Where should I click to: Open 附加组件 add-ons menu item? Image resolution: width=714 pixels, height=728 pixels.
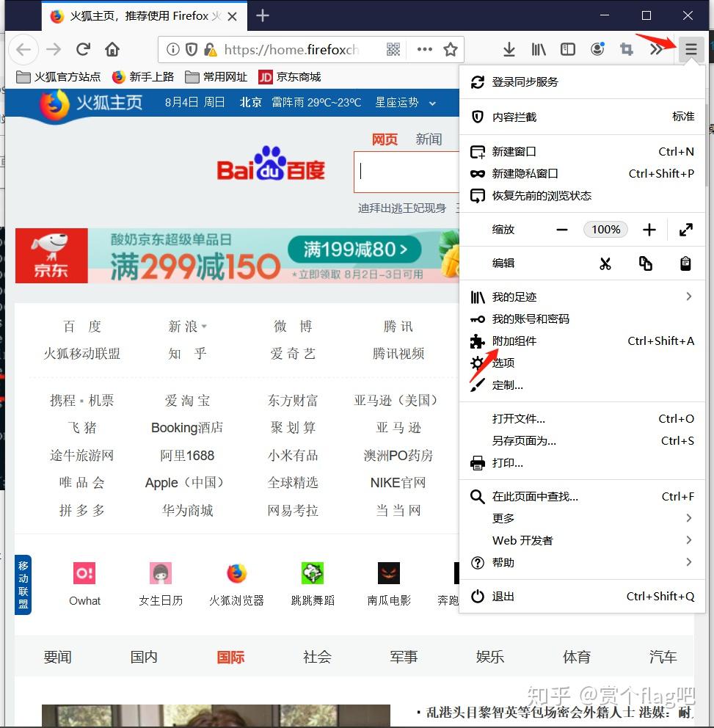(x=582, y=341)
